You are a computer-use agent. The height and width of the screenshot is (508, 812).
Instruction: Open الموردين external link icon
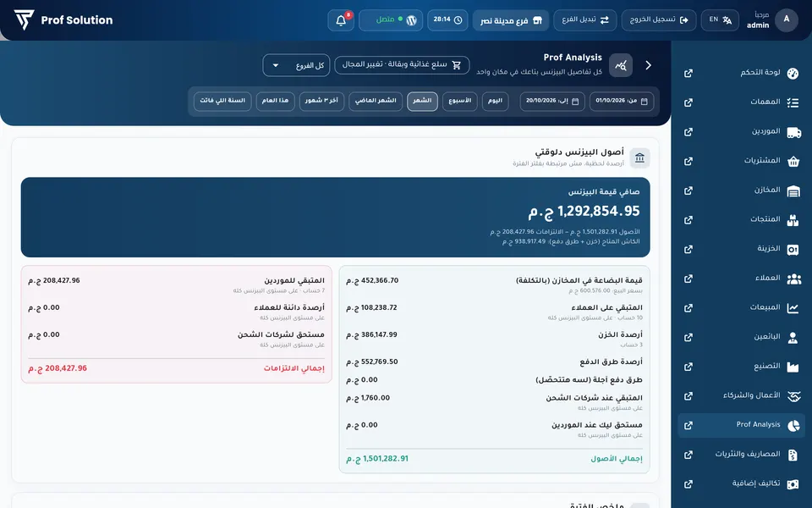coord(689,132)
